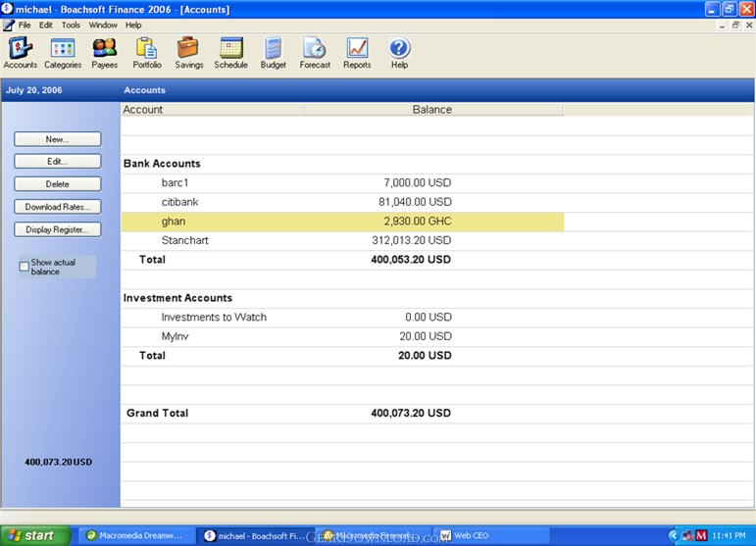Click the Investment Accounts group heading

[177, 298]
